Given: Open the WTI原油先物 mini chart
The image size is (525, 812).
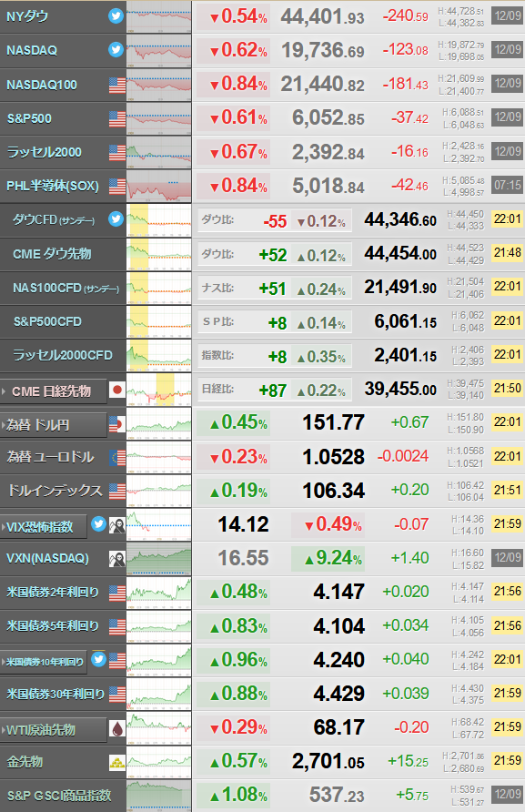Looking at the screenshot, I should pyautogui.click(x=158, y=728).
